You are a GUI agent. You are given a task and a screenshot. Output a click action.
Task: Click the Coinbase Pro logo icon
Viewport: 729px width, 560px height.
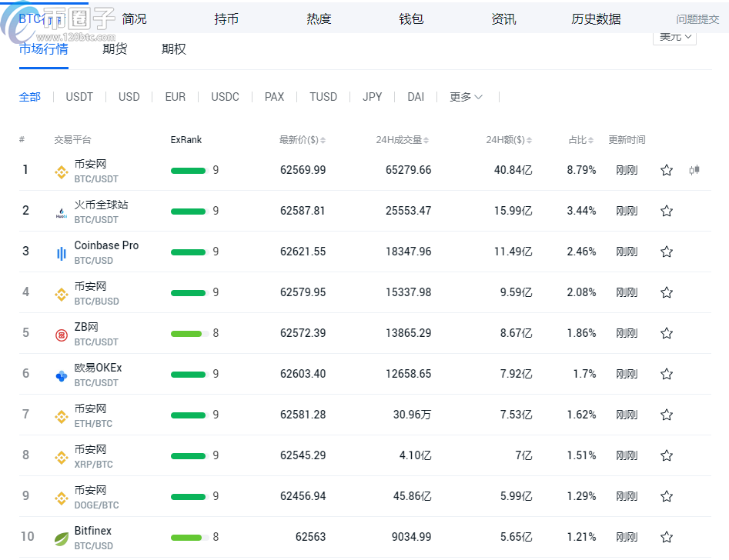coord(62,253)
